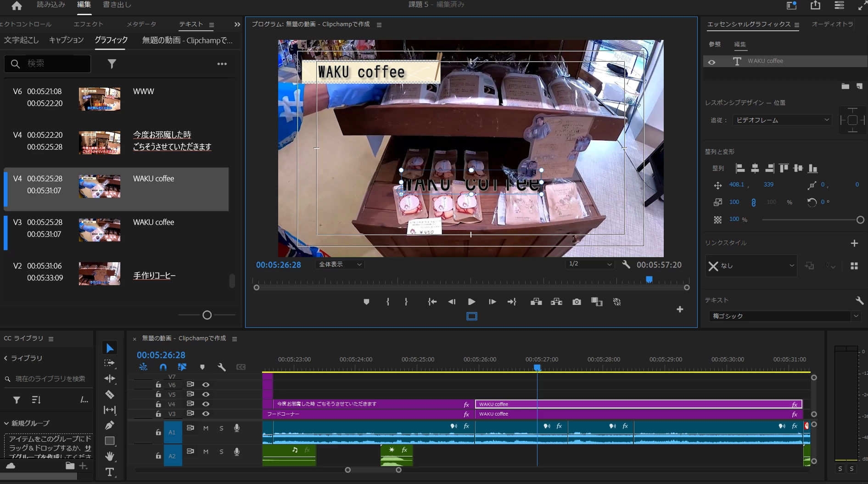Open the ビデオフレーム pin-to dropdown
The image size is (868, 484).
pyautogui.click(x=782, y=120)
